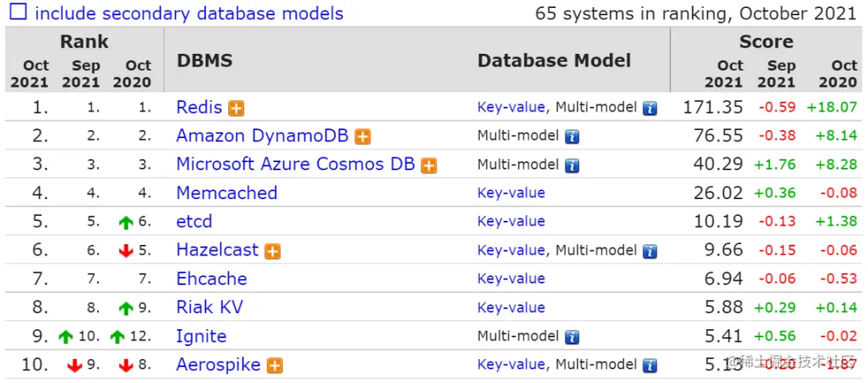Open the Memcached database link
The height and width of the screenshot is (383, 868).
[227, 193]
